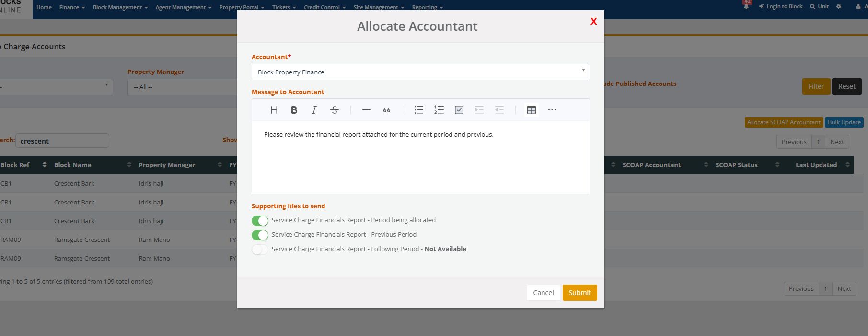The width and height of the screenshot is (868, 336).
Task: Open the Finance menu
Action: tap(72, 7)
